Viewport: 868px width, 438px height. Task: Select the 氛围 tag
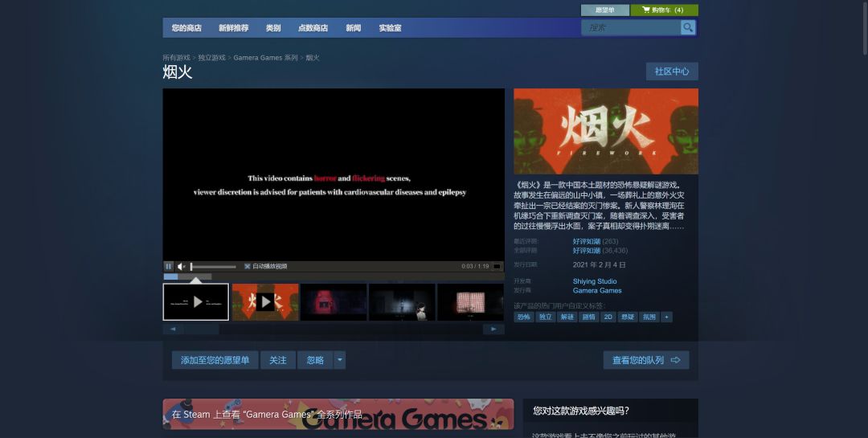click(649, 317)
